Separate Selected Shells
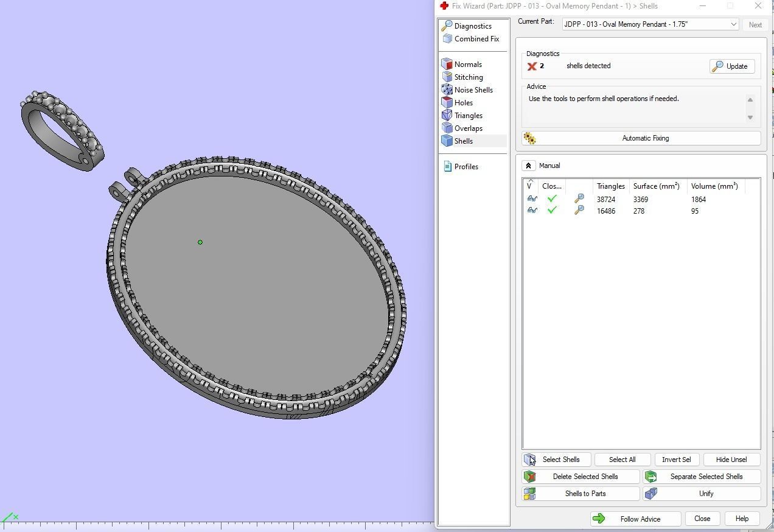The width and height of the screenshot is (774, 532). coord(702,477)
